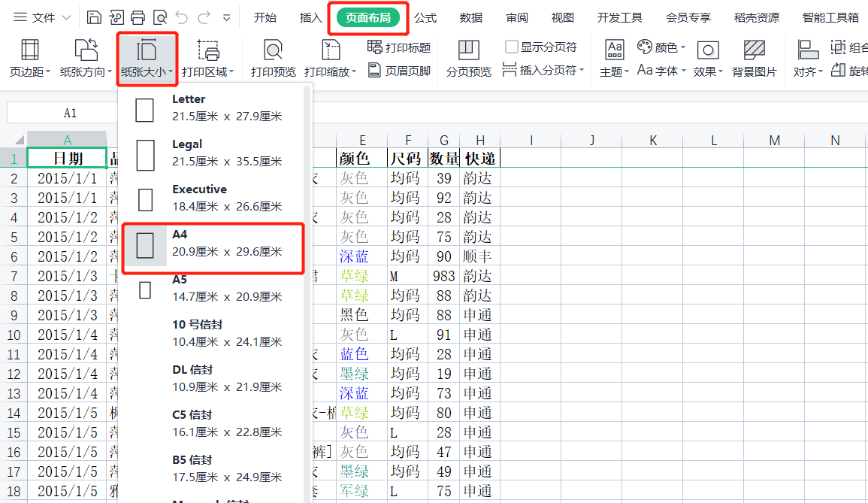The image size is (868, 503).
Task: Click Background Picture (背景图片) icon
Action: click(x=754, y=59)
